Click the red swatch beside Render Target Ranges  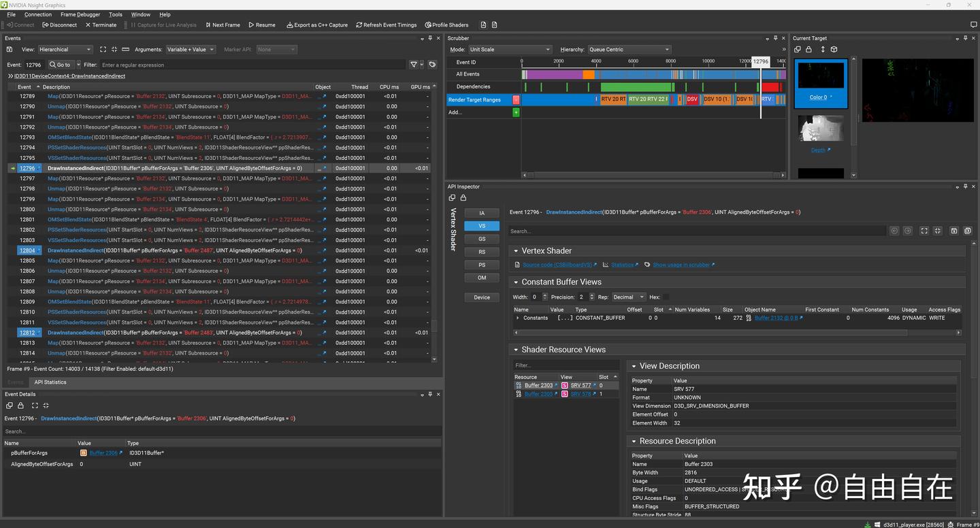[x=516, y=99]
